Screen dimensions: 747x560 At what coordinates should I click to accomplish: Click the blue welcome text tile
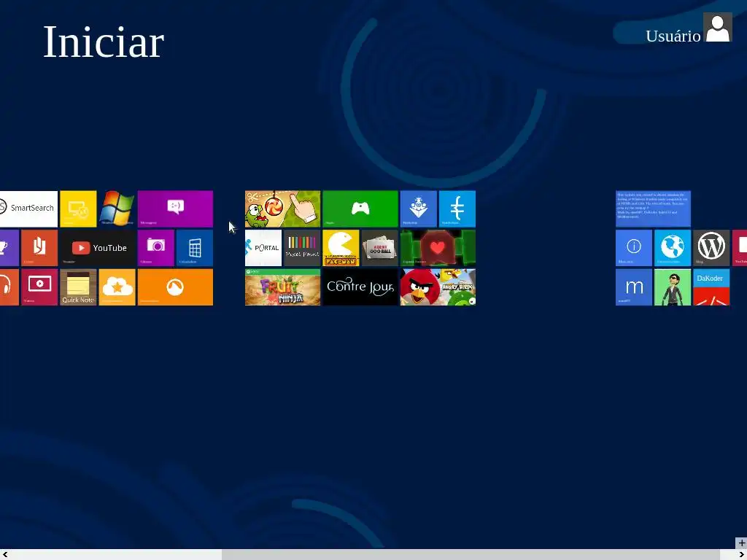tap(653, 209)
